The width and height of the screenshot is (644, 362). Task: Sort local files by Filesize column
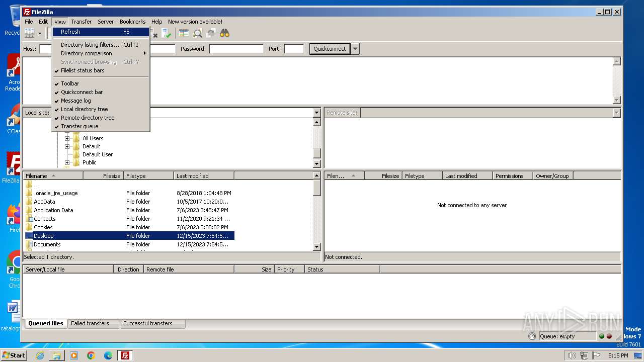pyautogui.click(x=103, y=176)
